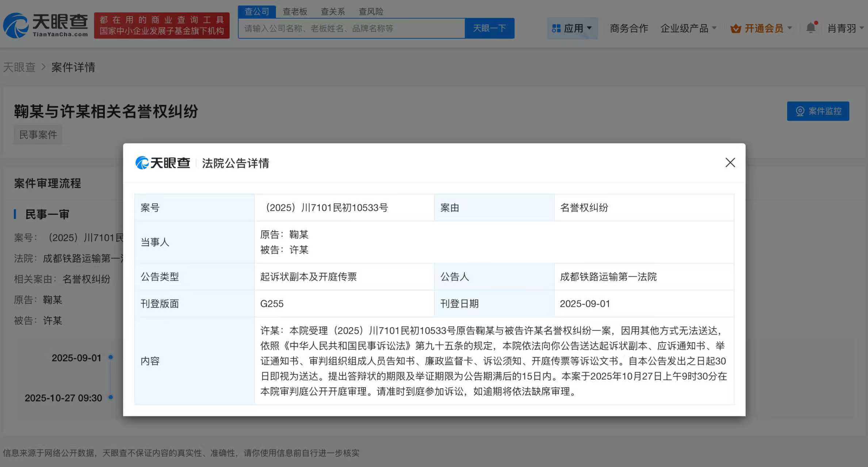Go to 天眼查 breadcrumb home link
This screenshot has width=868, height=467.
pos(19,67)
